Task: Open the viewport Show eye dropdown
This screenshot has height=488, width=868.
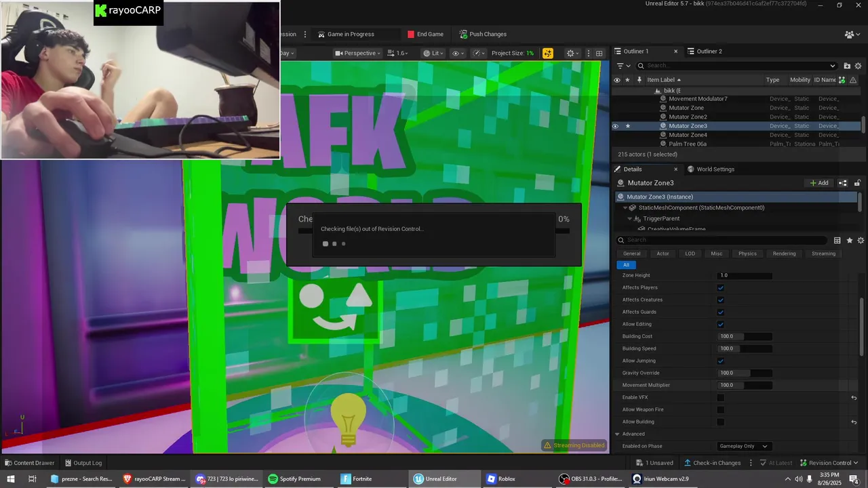Action: click(x=458, y=53)
